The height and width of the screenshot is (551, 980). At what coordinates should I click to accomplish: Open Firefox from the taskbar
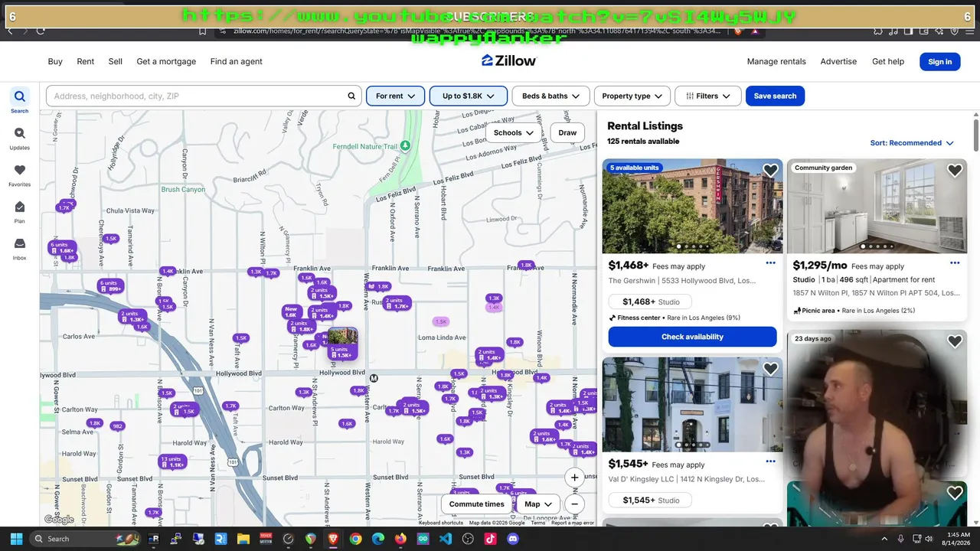[400, 539]
